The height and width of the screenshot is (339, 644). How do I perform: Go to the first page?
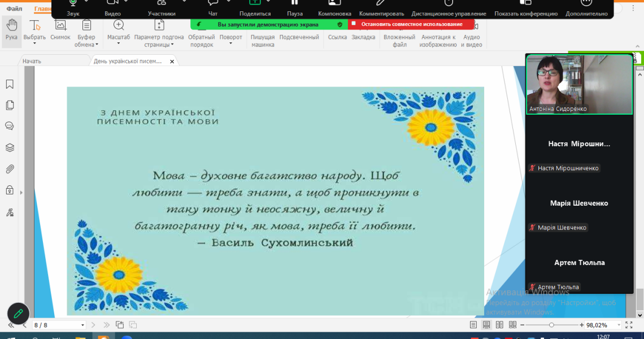coord(11,325)
